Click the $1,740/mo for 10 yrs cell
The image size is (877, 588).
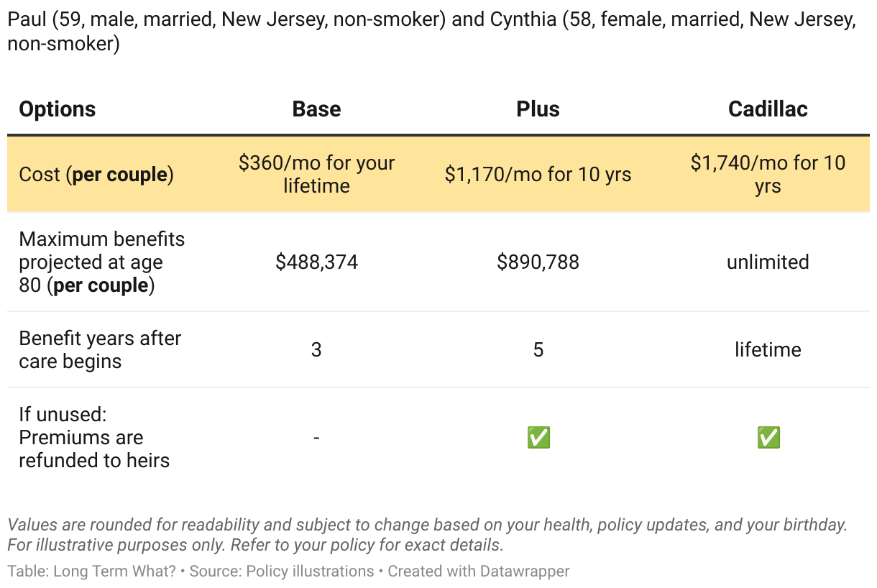[x=768, y=174]
